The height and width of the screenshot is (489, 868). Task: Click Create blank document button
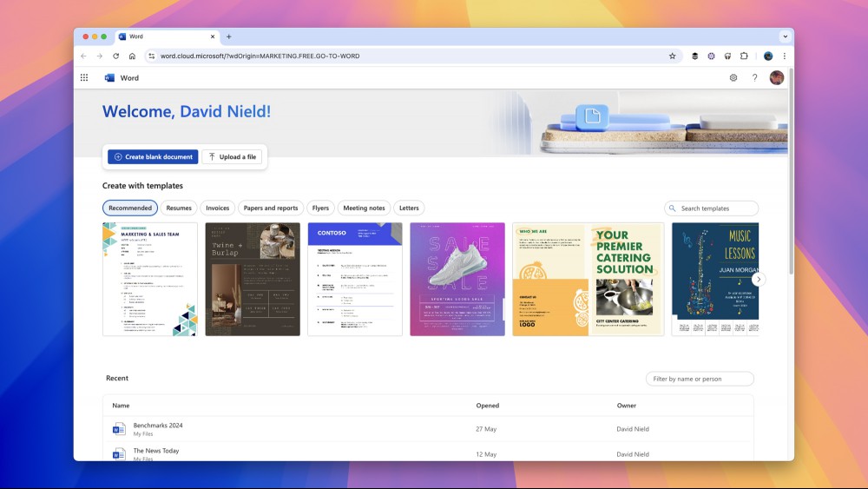(x=153, y=156)
